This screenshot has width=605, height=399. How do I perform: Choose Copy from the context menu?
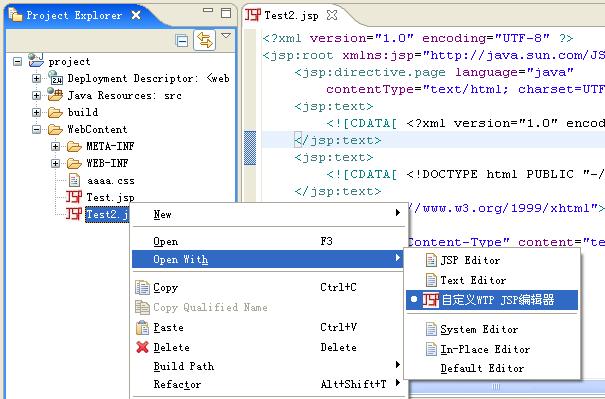tap(269, 287)
